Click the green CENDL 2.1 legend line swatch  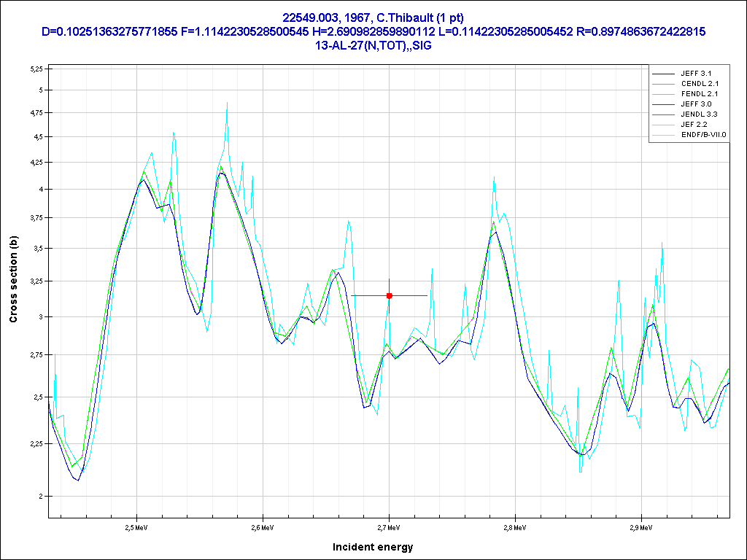[663, 85]
